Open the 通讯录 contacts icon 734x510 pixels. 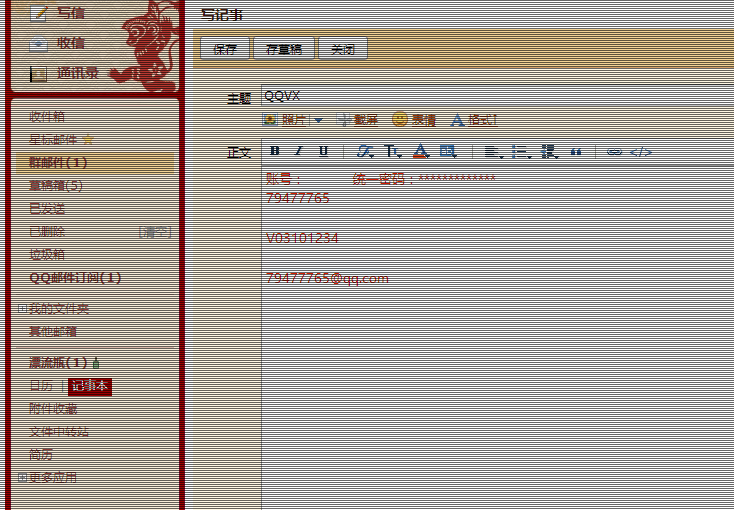(x=38, y=74)
